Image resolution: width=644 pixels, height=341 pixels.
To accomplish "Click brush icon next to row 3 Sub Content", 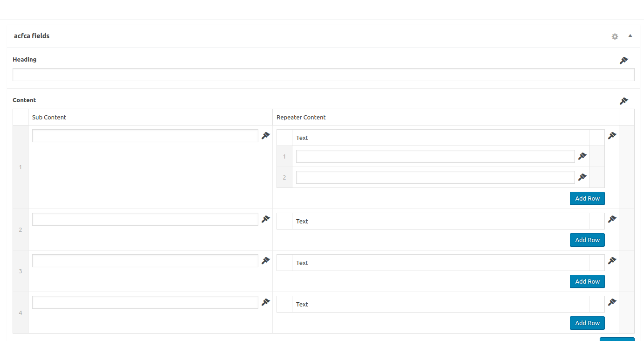I will (x=266, y=260).
